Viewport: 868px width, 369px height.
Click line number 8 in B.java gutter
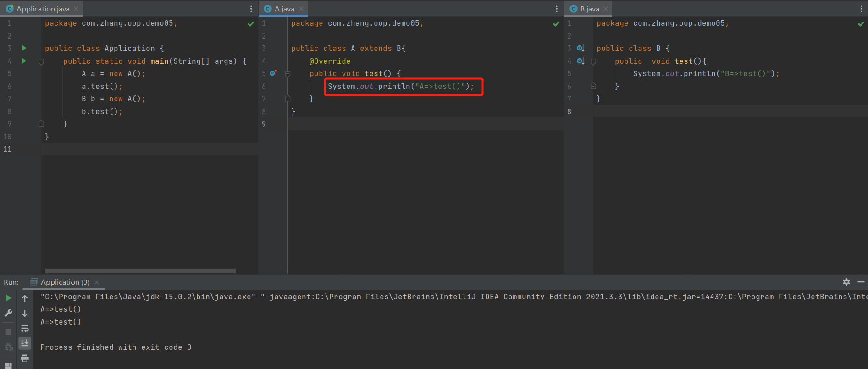(x=569, y=111)
